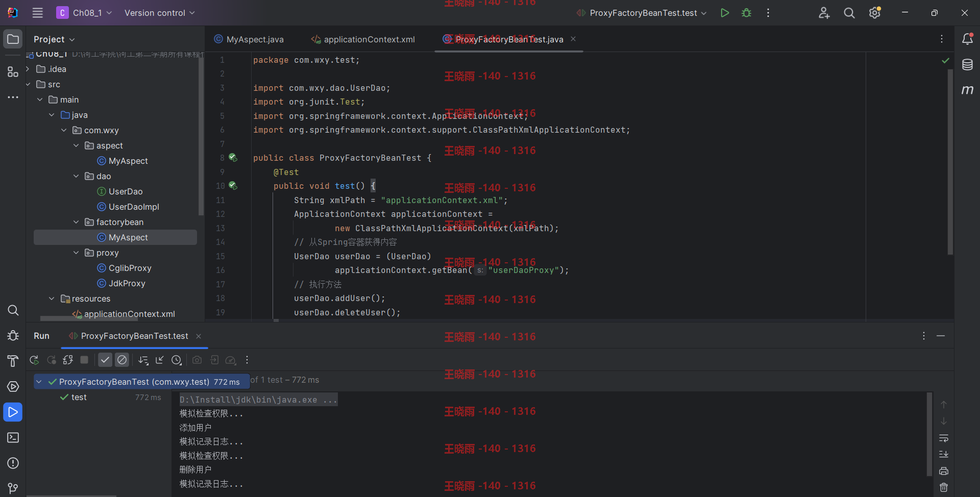Sort test results icon
This screenshot has width=980, height=497.
pos(143,360)
